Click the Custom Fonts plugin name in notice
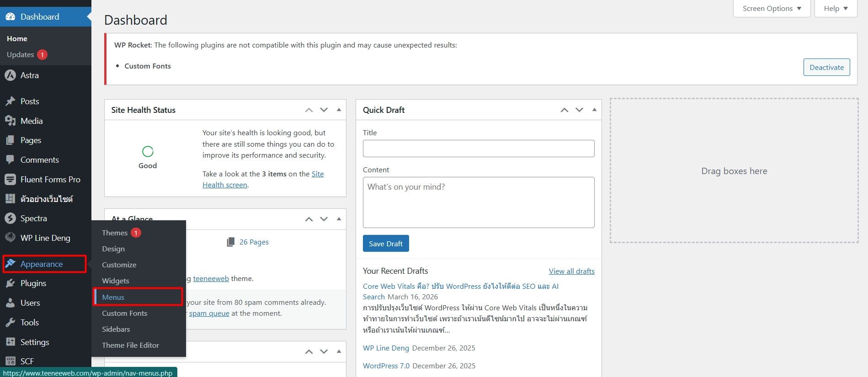Screen dimensions: 868x377 click(148, 66)
